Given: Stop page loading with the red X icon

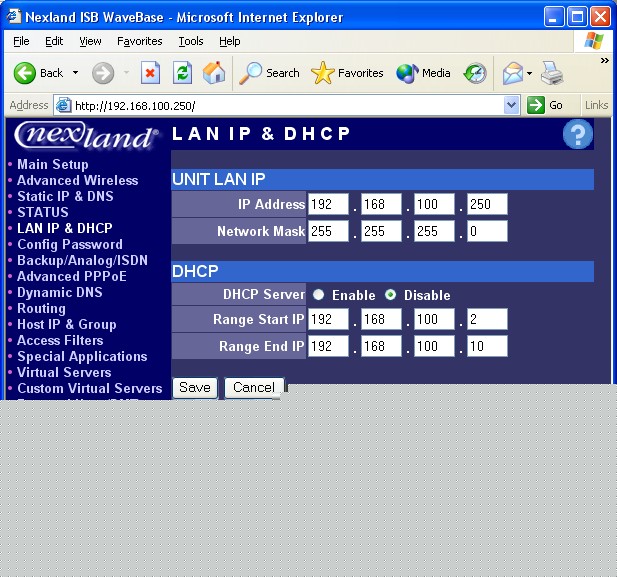Looking at the screenshot, I should click(150, 73).
